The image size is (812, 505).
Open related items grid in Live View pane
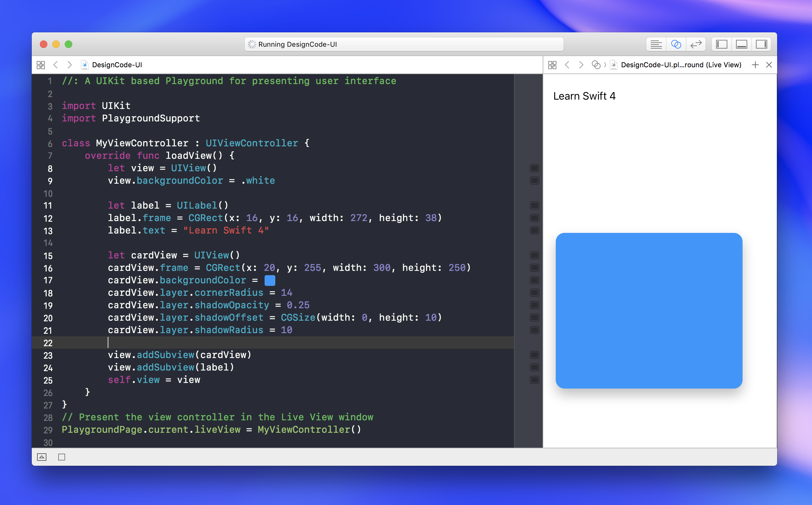click(552, 65)
